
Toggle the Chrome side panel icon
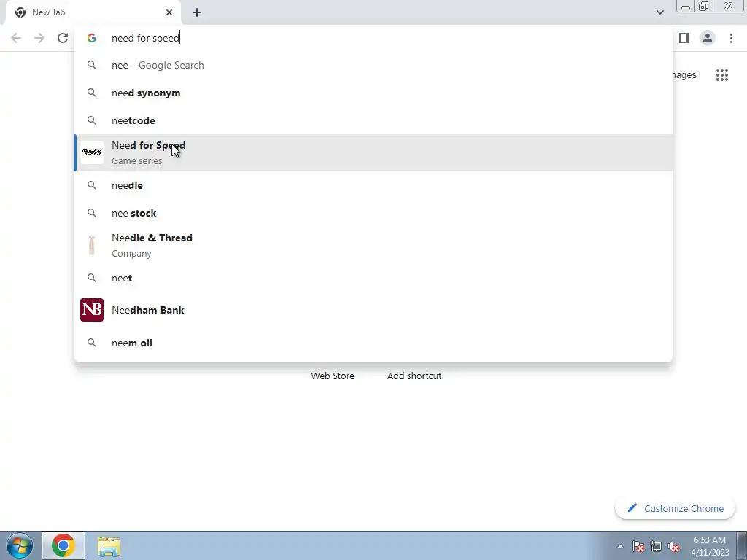pyautogui.click(x=684, y=38)
